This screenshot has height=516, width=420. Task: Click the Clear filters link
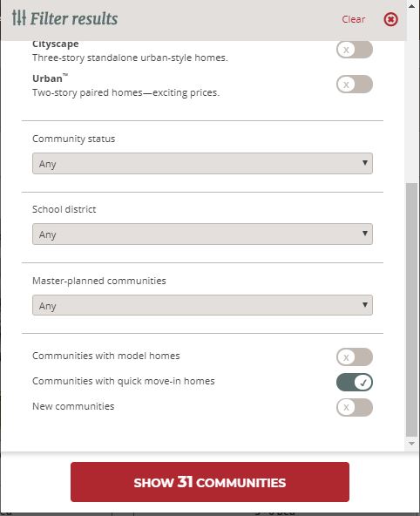pos(354,19)
